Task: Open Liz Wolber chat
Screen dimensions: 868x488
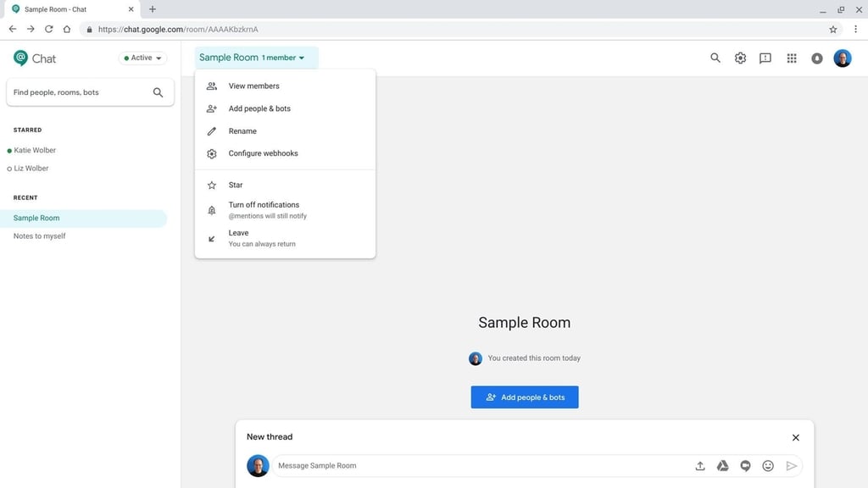Action: [x=31, y=169]
